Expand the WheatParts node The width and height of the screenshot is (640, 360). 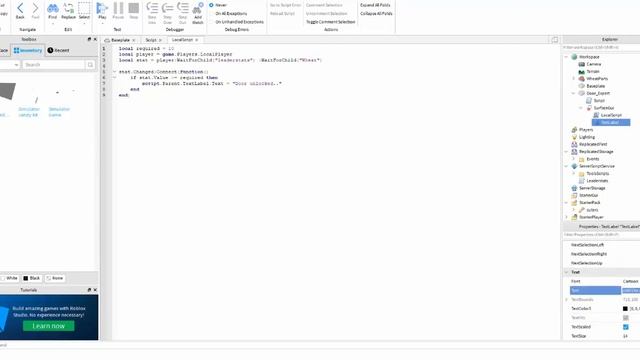click(573, 78)
